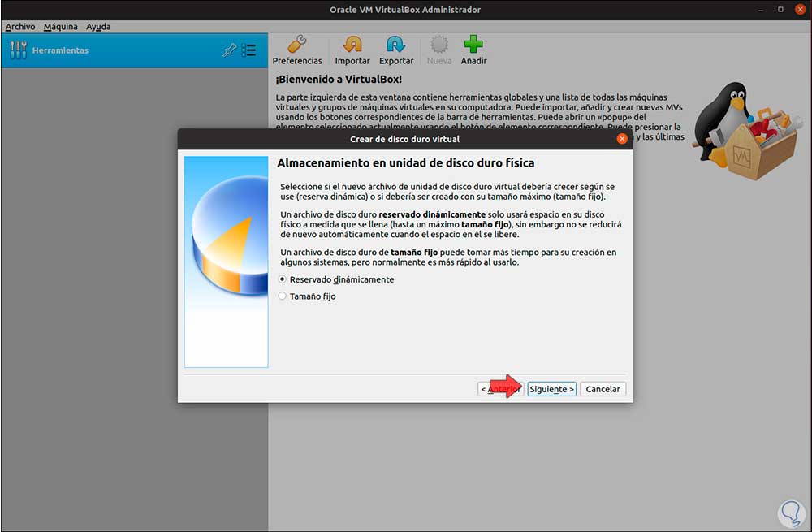Open the Ayuda menu
812x532 pixels.
[98, 27]
